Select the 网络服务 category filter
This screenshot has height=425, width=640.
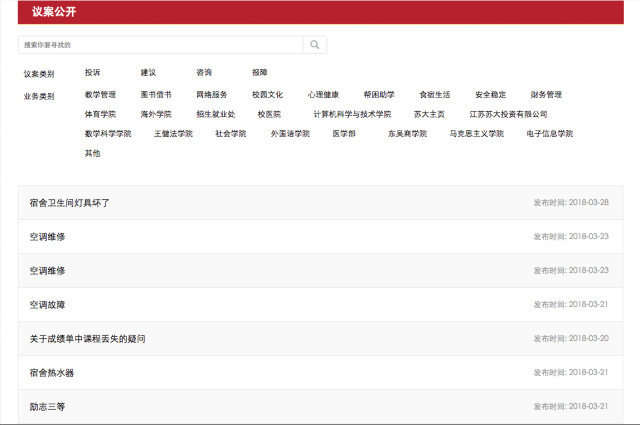tap(212, 95)
